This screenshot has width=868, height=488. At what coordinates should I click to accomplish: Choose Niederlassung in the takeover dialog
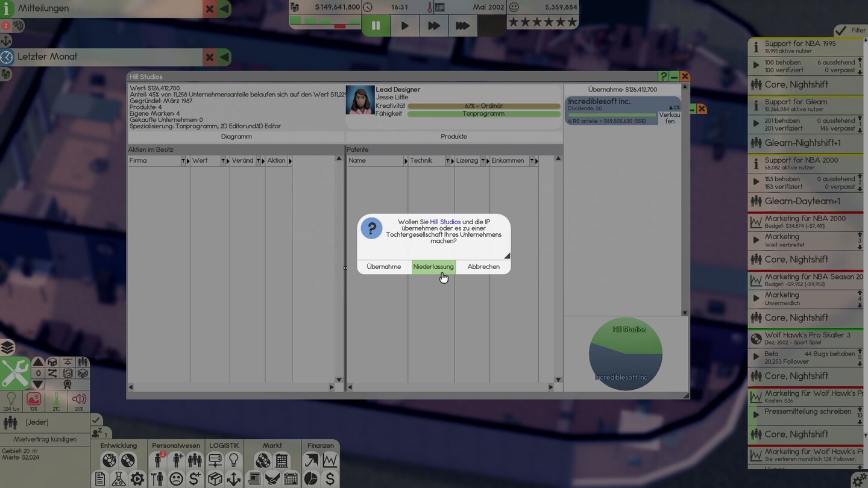coord(433,267)
